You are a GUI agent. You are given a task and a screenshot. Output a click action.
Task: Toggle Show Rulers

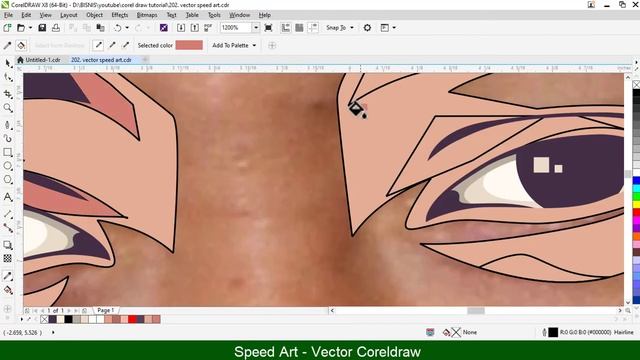click(x=286, y=28)
